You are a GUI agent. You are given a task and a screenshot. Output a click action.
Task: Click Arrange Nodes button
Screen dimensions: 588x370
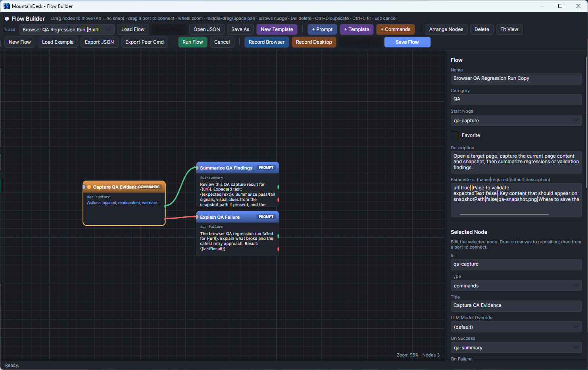(x=446, y=29)
